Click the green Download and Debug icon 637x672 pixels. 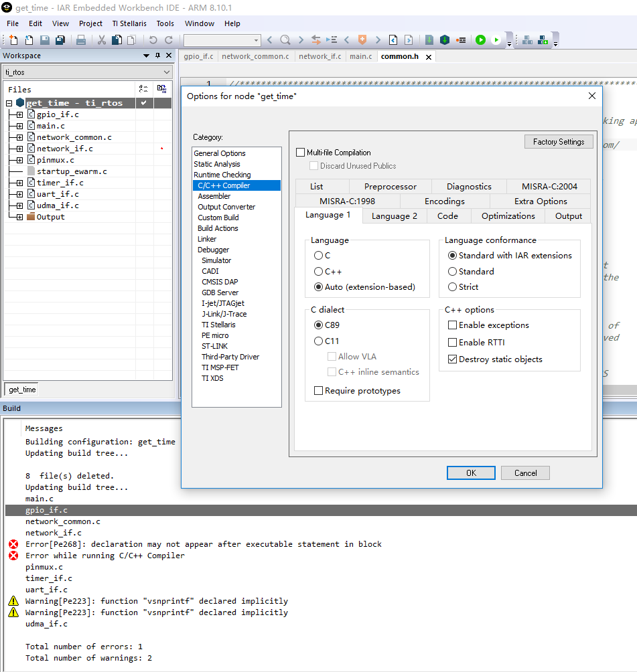[x=480, y=40]
